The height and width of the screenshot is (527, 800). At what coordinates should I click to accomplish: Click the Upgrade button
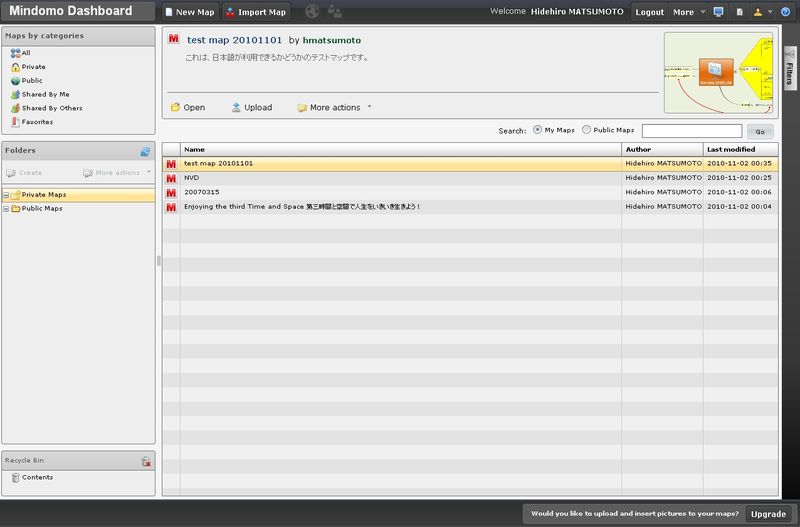click(x=768, y=514)
